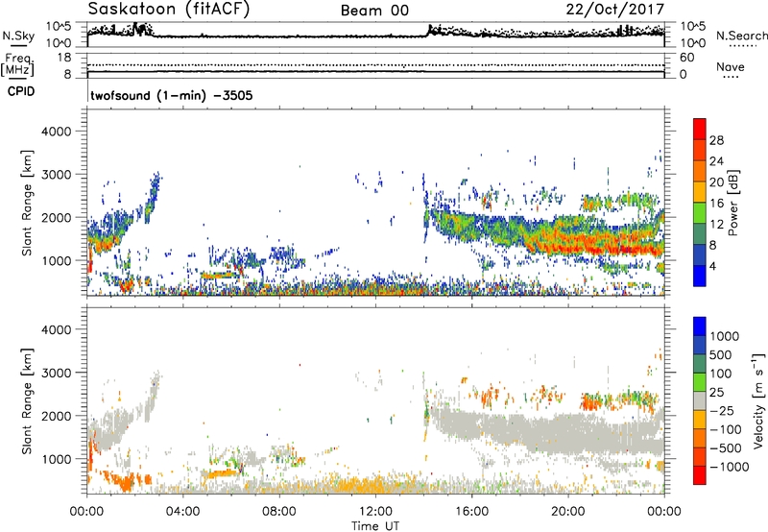Click the 'Time UT' axis label
This screenshot has height=532, width=768.
tap(375, 526)
